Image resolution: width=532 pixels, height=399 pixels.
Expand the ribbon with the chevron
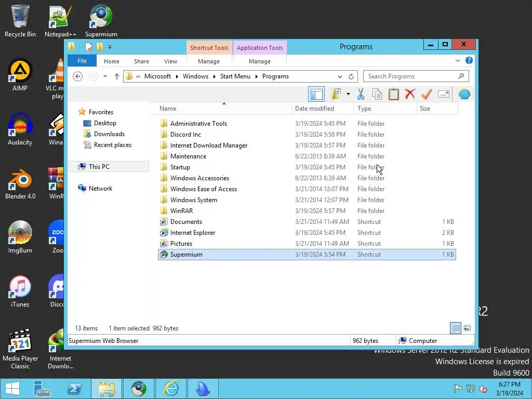457,60
